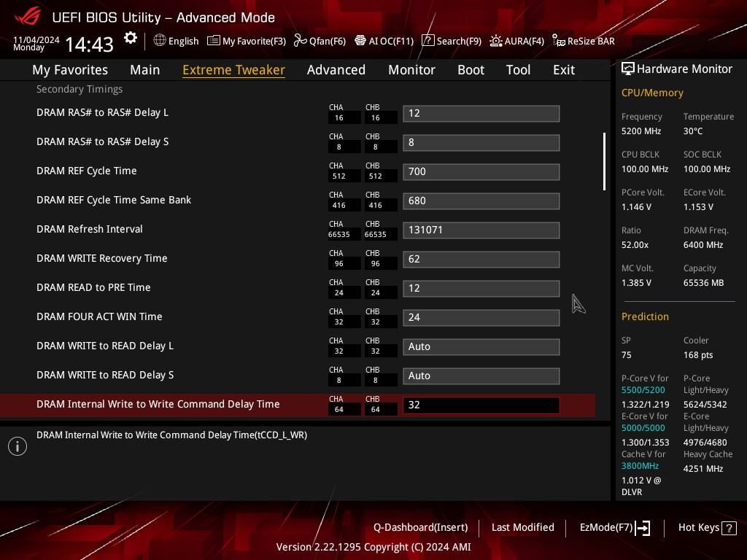Edit DRAM Refresh Interval value 131071
Image resolution: width=747 pixels, height=560 pixels.
click(481, 230)
